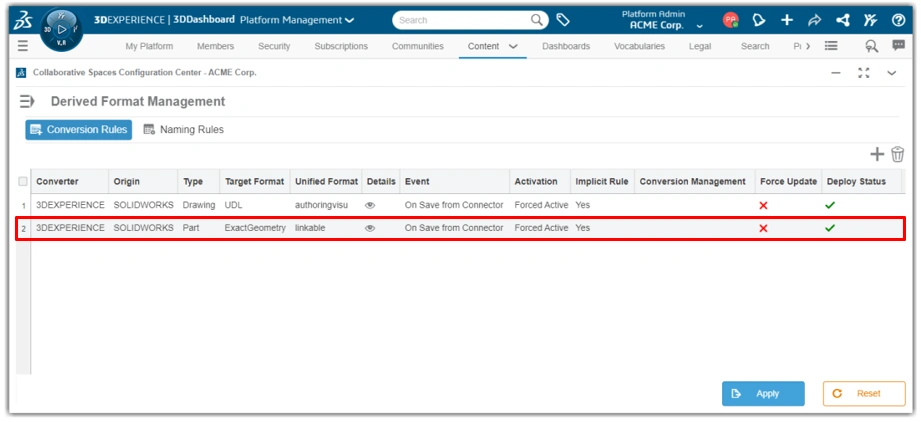Image resolution: width=921 pixels, height=422 pixels.
Task: Click the Deploy Status checkmark for Part row
Action: tap(829, 228)
